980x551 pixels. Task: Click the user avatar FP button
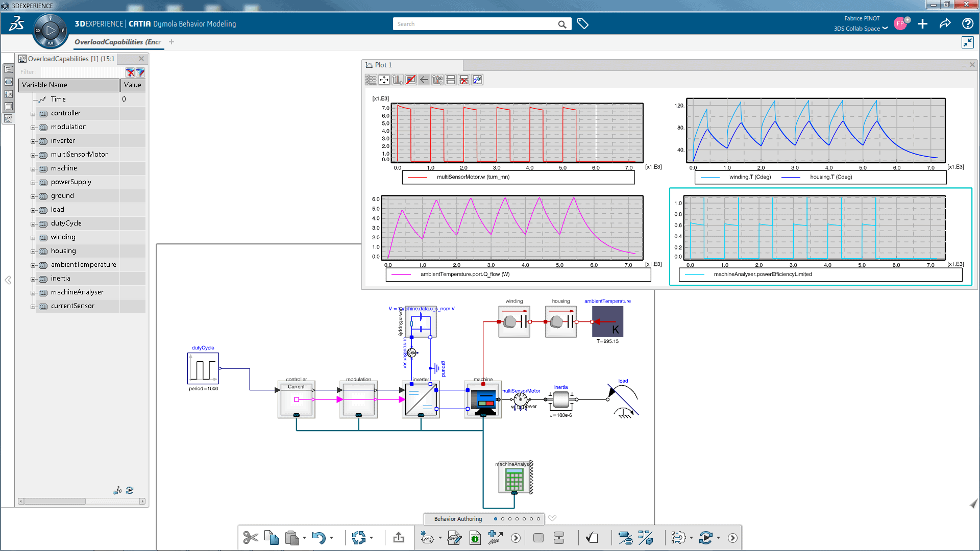click(900, 24)
